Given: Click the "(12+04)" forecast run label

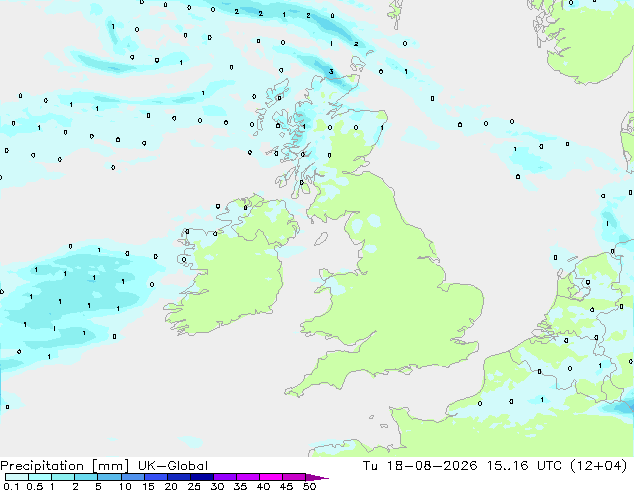Looking at the screenshot, I should [598, 466].
